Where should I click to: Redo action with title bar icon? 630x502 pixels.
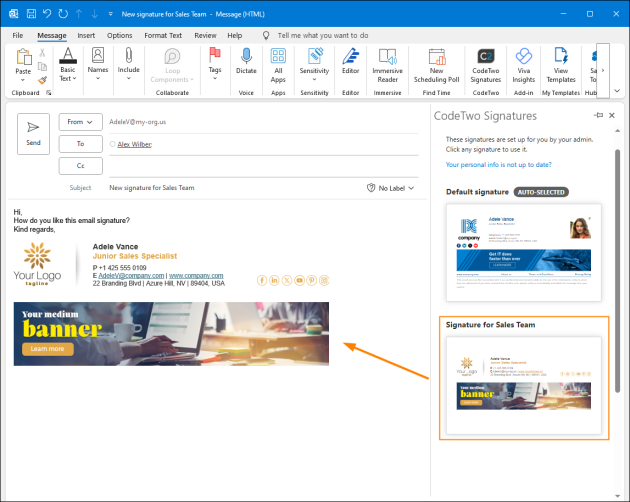63,14
